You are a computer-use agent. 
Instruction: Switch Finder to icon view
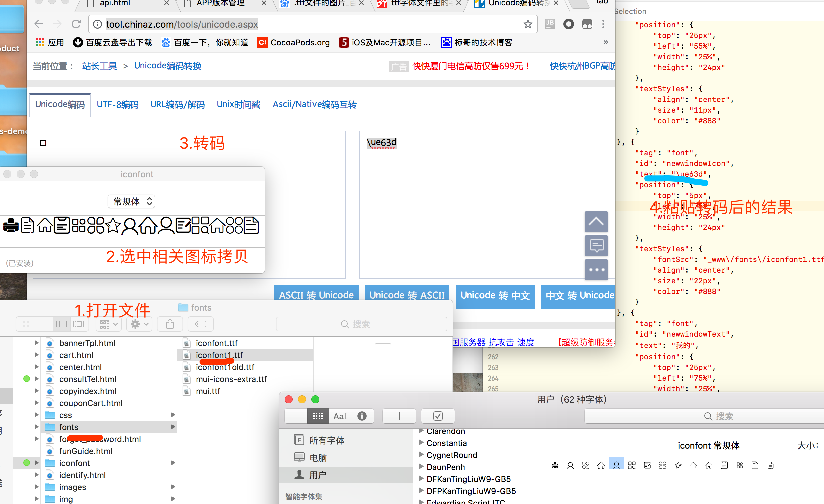26,324
